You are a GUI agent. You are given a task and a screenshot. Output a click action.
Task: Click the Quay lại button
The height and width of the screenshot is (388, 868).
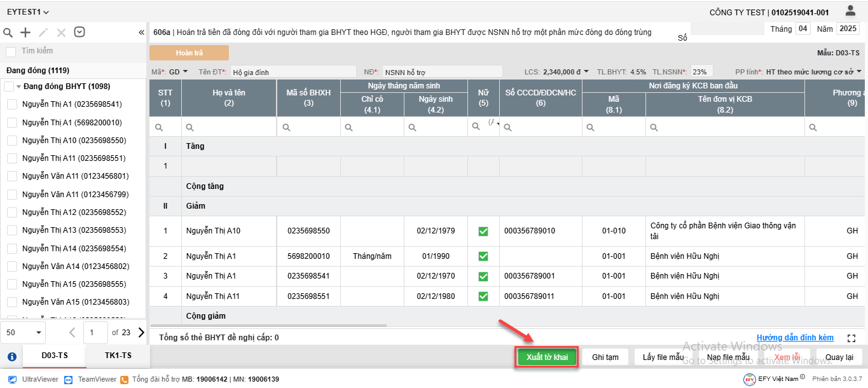tap(839, 357)
